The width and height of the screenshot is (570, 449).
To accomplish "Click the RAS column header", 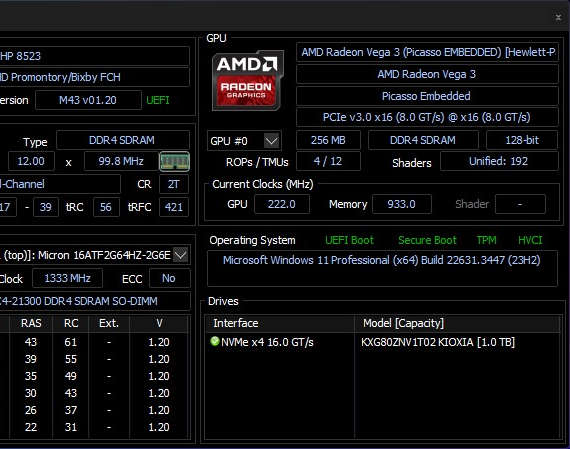I will pos(31,323).
